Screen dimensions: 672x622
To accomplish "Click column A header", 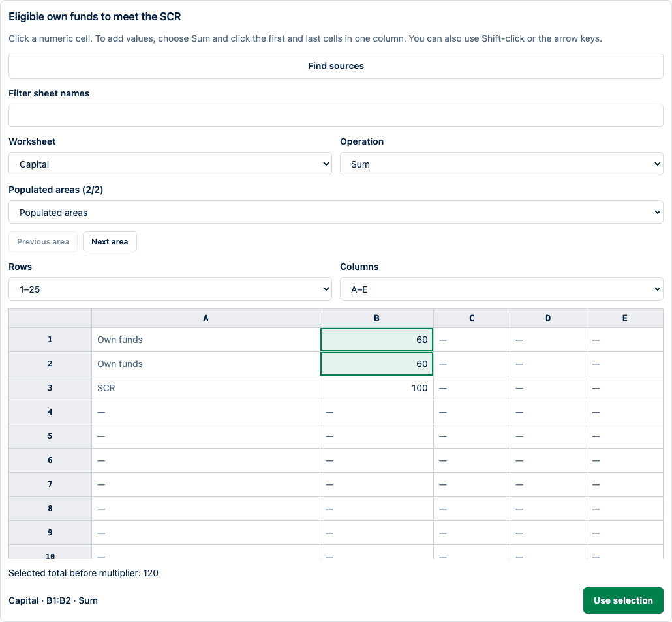I will (x=206, y=318).
